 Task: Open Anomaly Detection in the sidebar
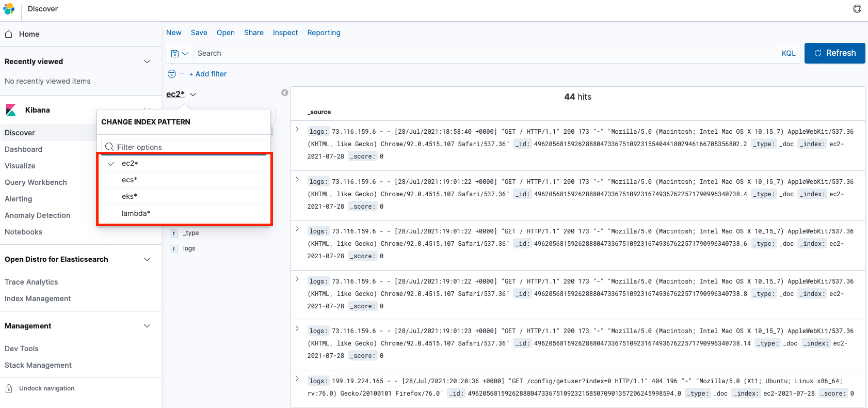point(38,215)
